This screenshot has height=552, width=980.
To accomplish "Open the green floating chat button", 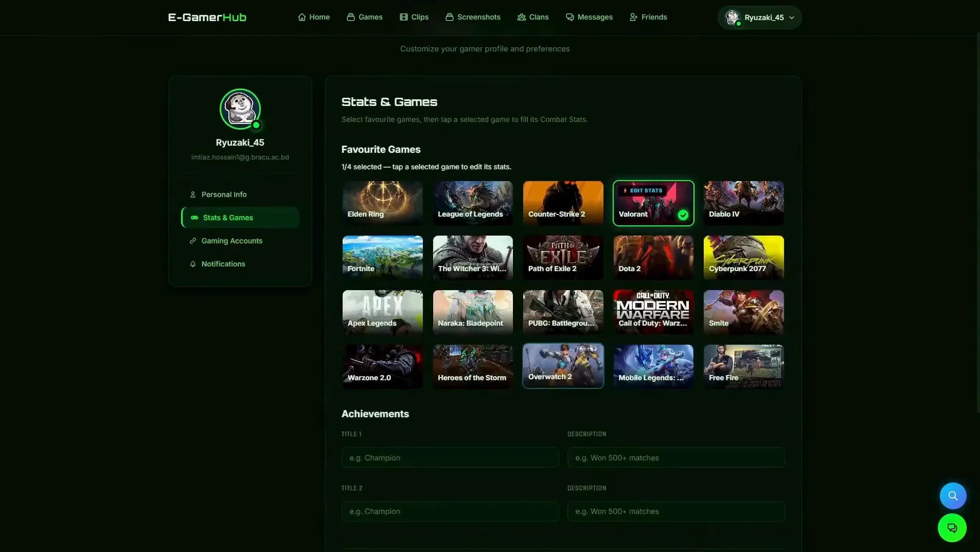I will click(x=952, y=528).
